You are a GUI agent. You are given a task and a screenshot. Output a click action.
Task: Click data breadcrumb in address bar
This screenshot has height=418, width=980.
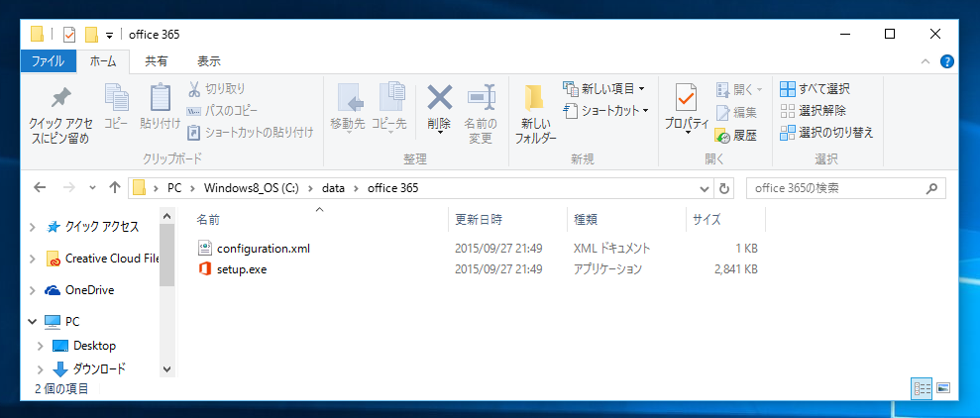(333, 187)
